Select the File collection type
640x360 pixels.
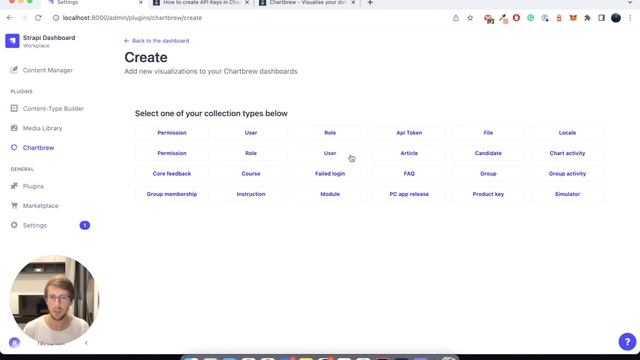click(488, 133)
